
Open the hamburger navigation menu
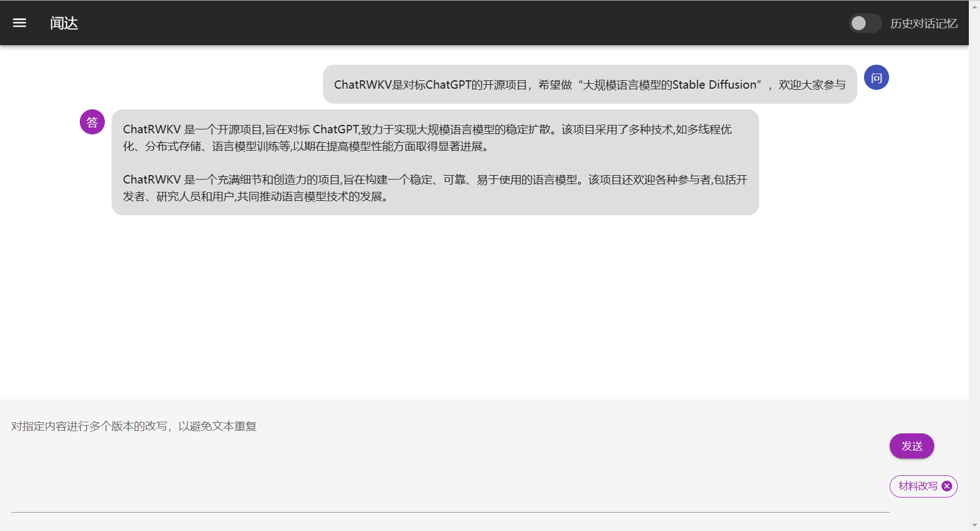[x=20, y=23]
